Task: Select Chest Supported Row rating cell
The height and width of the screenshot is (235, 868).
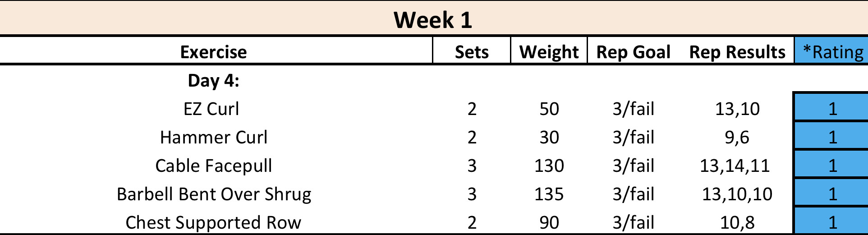Action: (x=832, y=221)
